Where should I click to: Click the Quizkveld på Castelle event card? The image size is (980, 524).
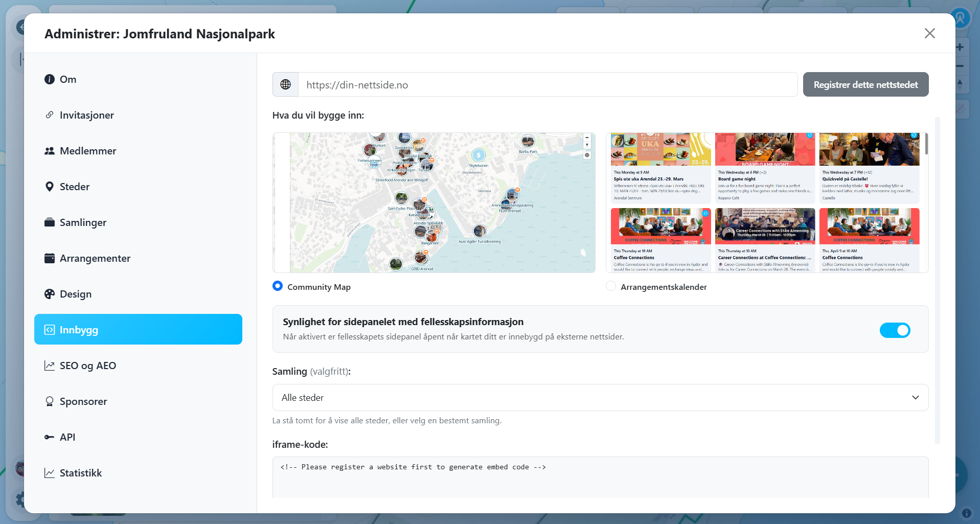(869, 168)
